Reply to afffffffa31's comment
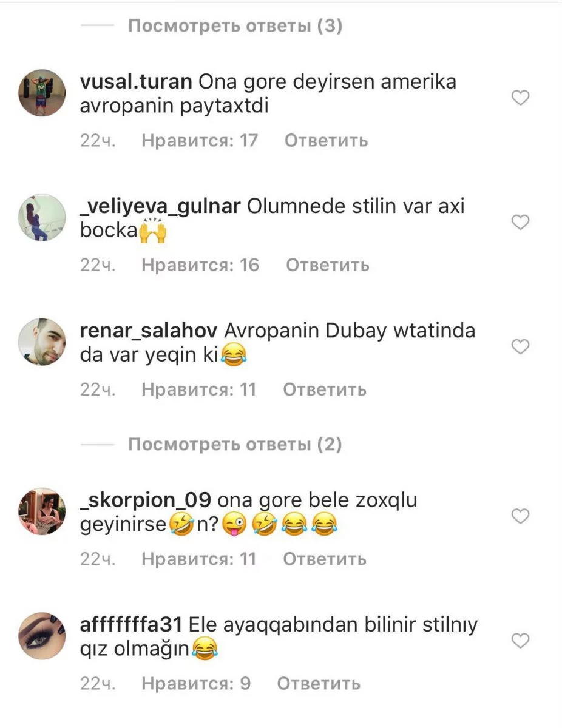 319,684
